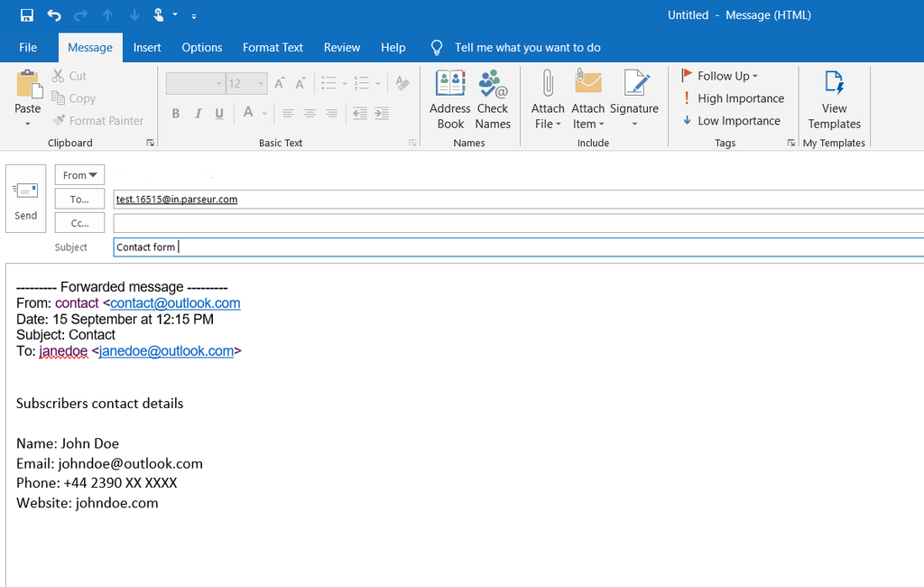Toggle bold formatting
The width and height of the screenshot is (924, 587).
click(176, 112)
